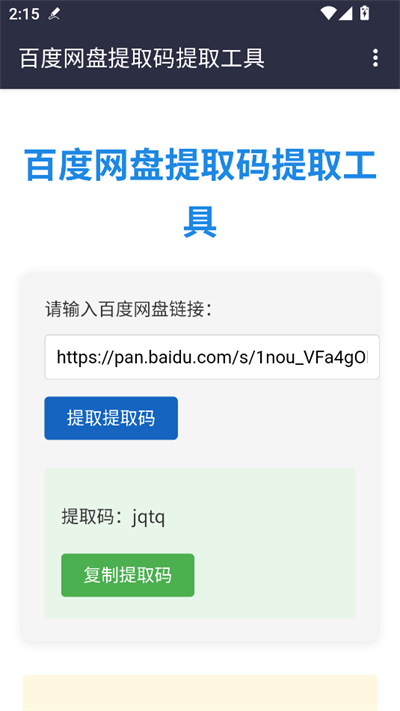
Task: Click the large blue page heading
Action: coord(200,194)
